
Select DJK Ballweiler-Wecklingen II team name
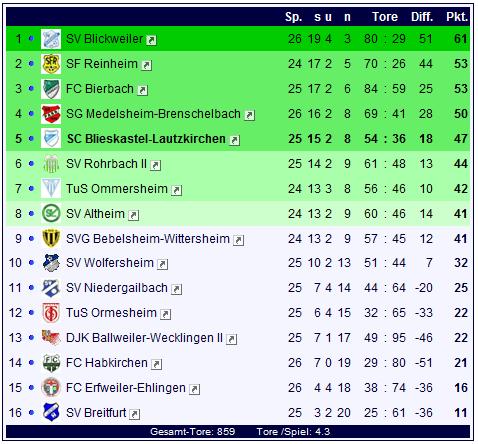pos(144,338)
